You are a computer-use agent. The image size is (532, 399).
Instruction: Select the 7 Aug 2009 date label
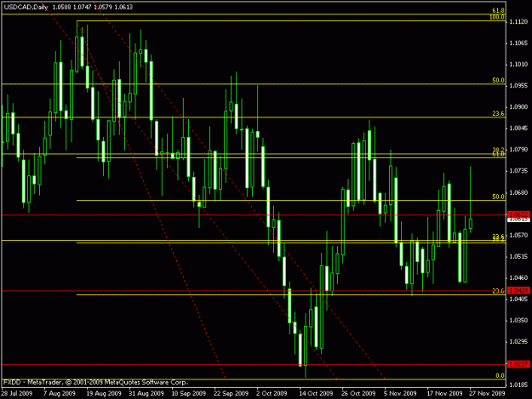[60, 393]
